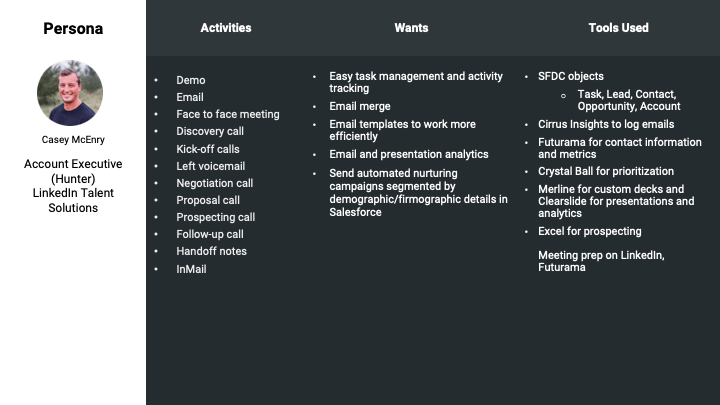Select the Tools Used column header

pyautogui.click(x=618, y=28)
